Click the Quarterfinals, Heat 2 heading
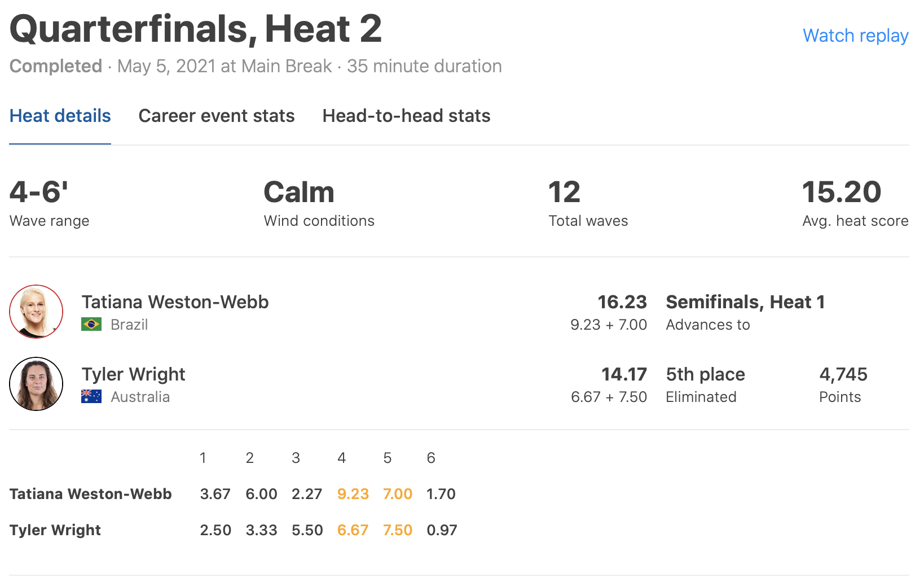The width and height of the screenshot is (924, 586). click(196, 29)
